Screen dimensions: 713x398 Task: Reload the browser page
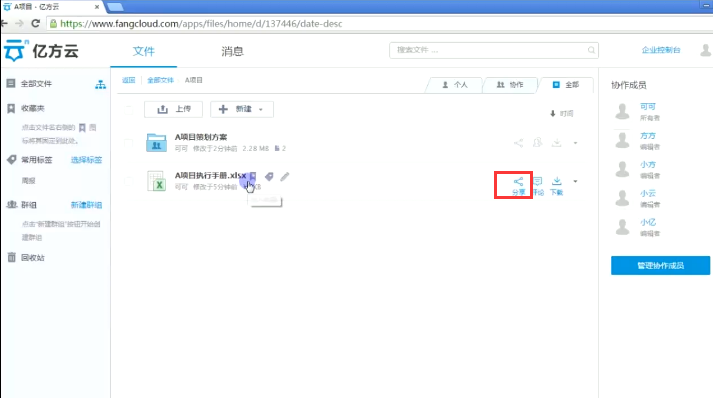tap(35, 23)
